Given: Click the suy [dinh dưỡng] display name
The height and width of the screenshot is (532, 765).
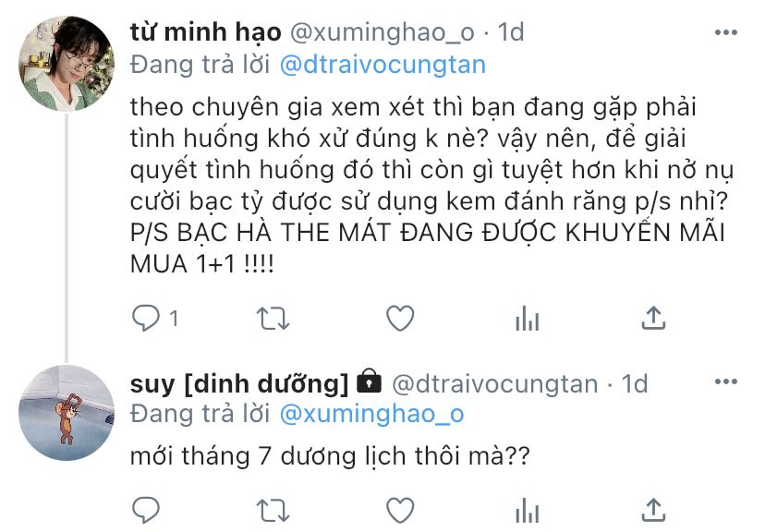Looking at the screenshot, I should [239, 384].
